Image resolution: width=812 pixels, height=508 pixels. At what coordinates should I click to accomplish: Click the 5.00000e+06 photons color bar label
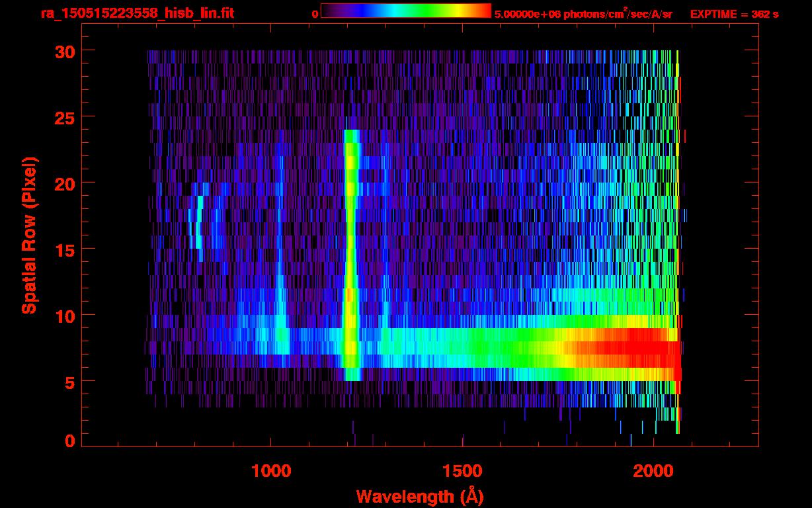pos(583,14)
